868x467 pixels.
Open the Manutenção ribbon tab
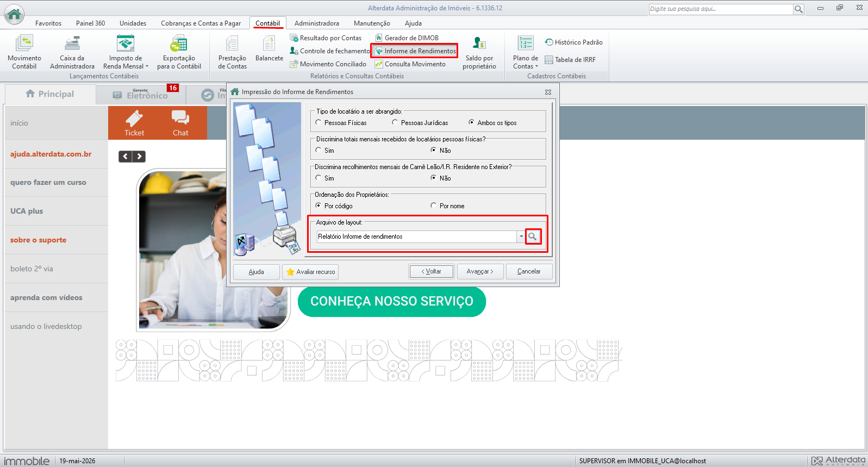[372, 23]
